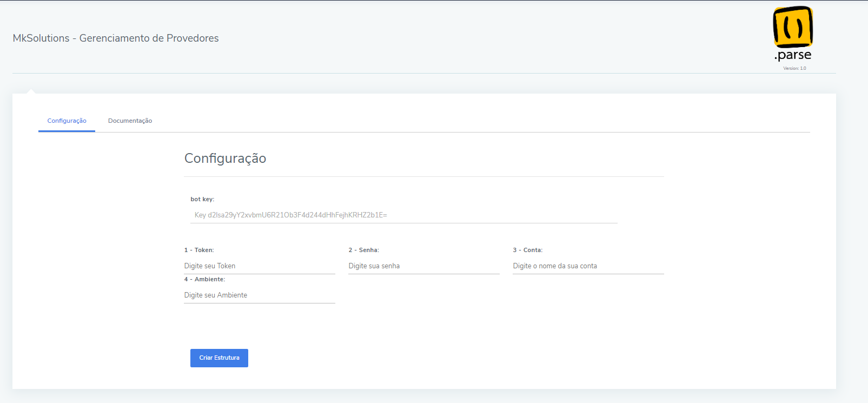Click the '3 - Conta:' label
The image size is (868, 403).
[x=528, y=250]
